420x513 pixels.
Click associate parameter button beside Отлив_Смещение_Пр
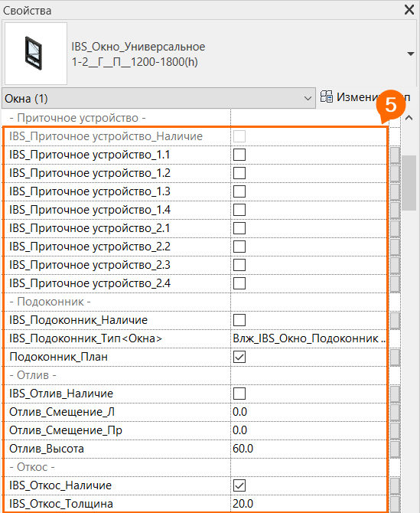tap(395, 430)
